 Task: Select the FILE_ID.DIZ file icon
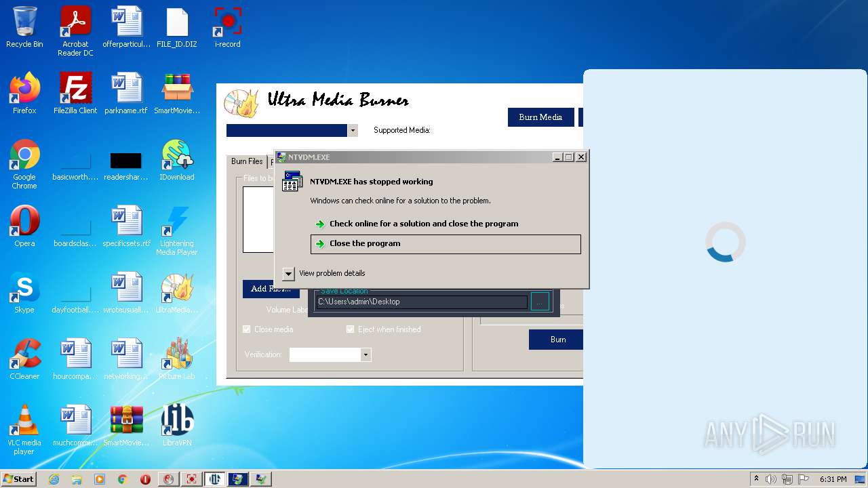(x=177, y=27)
